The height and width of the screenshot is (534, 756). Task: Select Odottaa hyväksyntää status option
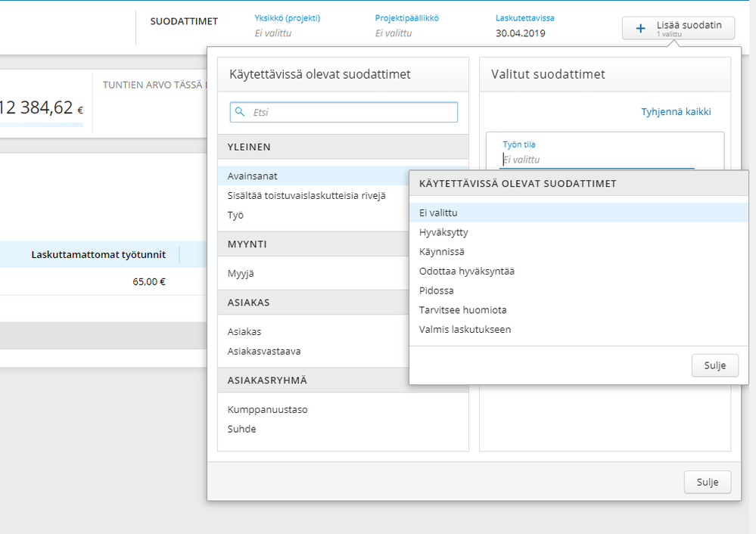pos(579,271)
